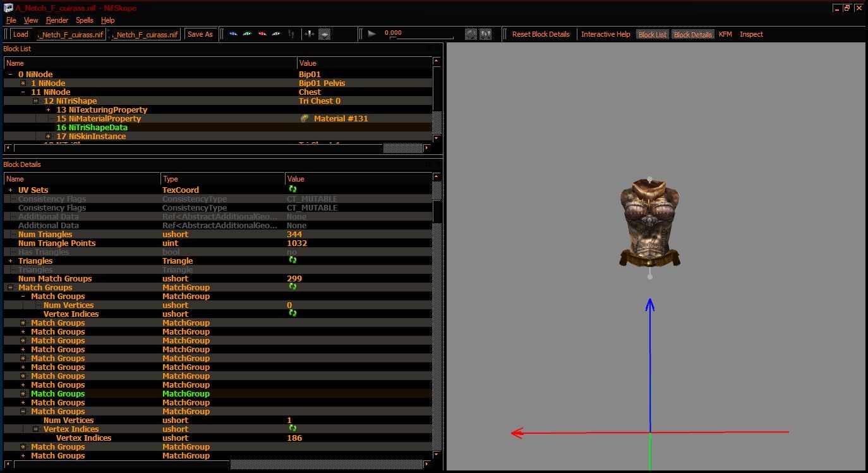Click the Num Triangles value 344

pos(294,235)
